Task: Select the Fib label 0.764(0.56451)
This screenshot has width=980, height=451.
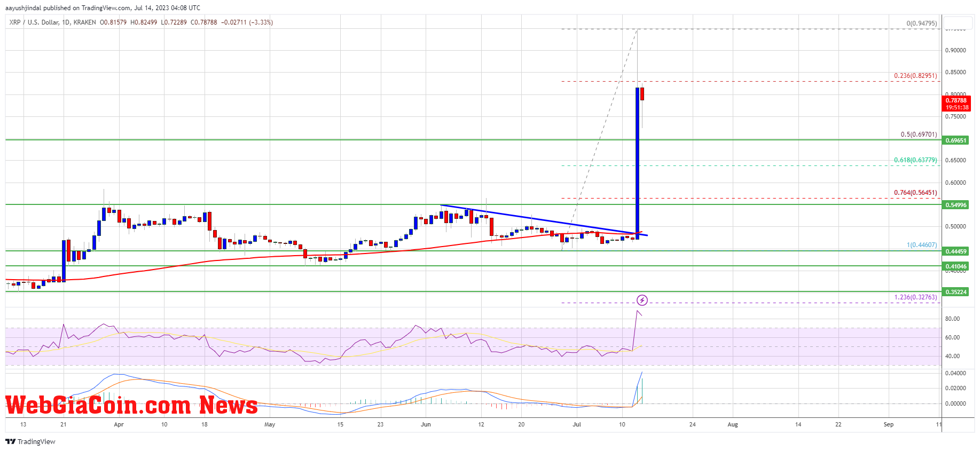Action: pos(915,193)
